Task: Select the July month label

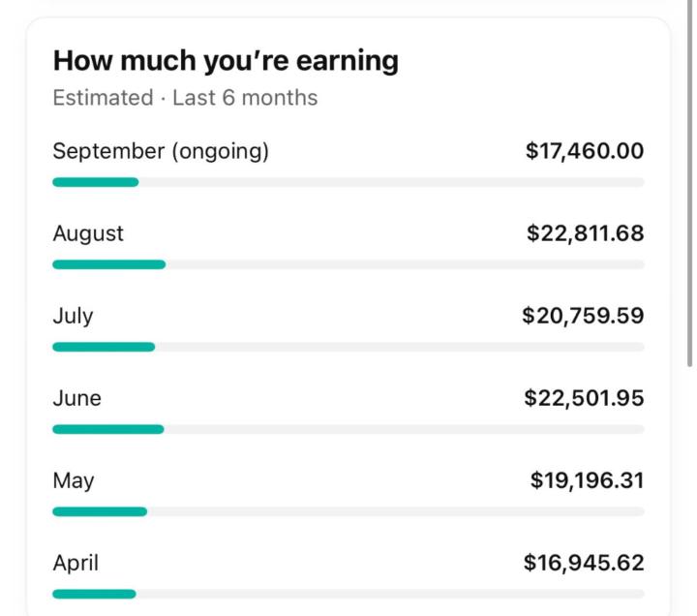Action: [73, 316]
